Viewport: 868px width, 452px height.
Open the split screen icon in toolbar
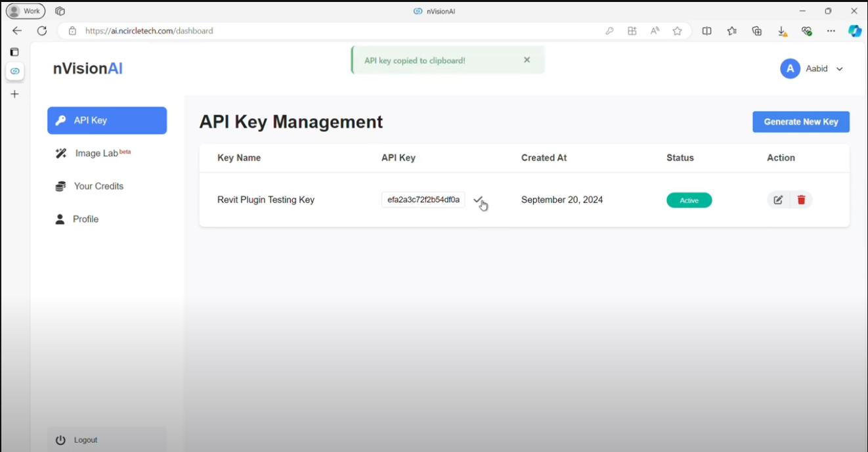tap(707, 31)
